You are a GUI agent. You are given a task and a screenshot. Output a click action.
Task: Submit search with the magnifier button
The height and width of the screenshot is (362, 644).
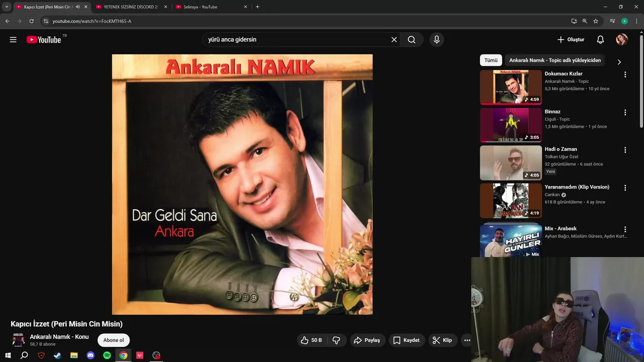point(412,40)
